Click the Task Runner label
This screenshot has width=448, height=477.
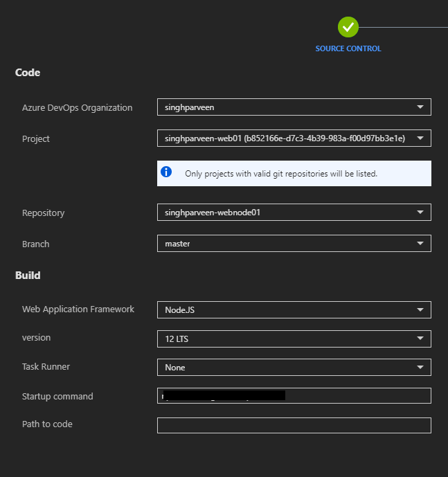tap(46, 366)
